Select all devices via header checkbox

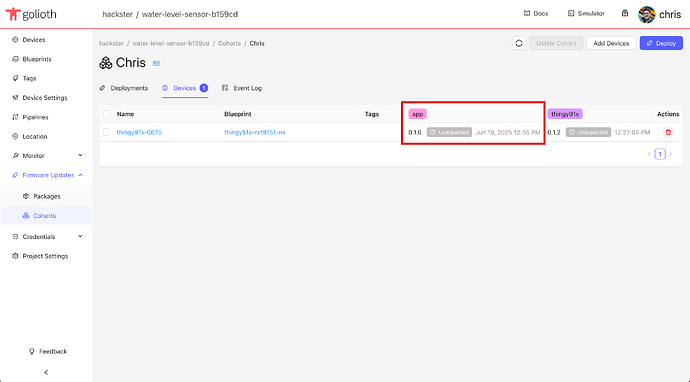(106, 114)
